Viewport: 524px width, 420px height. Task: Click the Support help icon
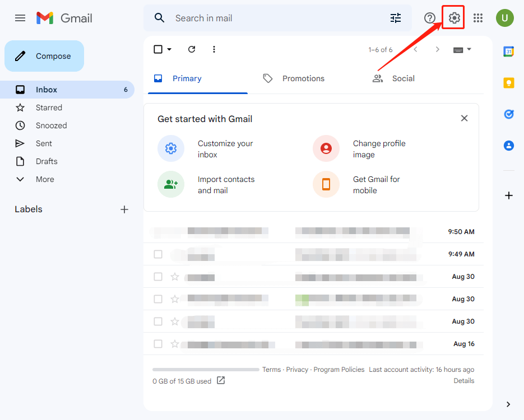(x=430, y=18)
